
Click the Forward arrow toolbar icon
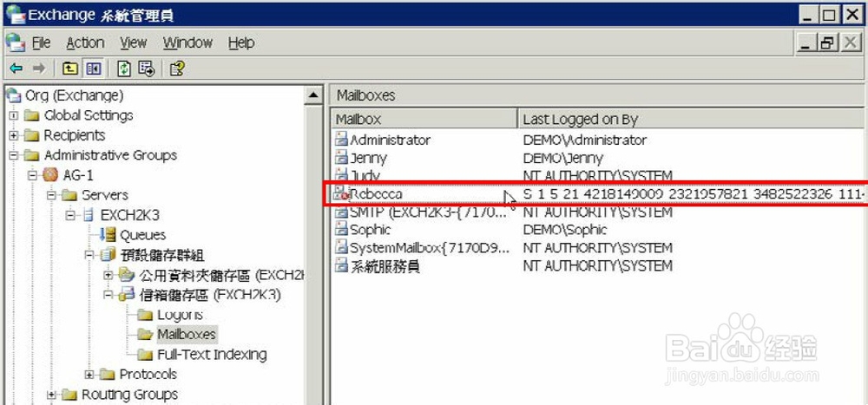tap(38, 69)
